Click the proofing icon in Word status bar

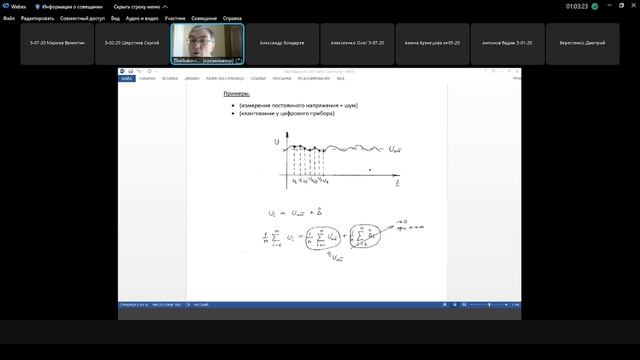(x=188, y=305)
